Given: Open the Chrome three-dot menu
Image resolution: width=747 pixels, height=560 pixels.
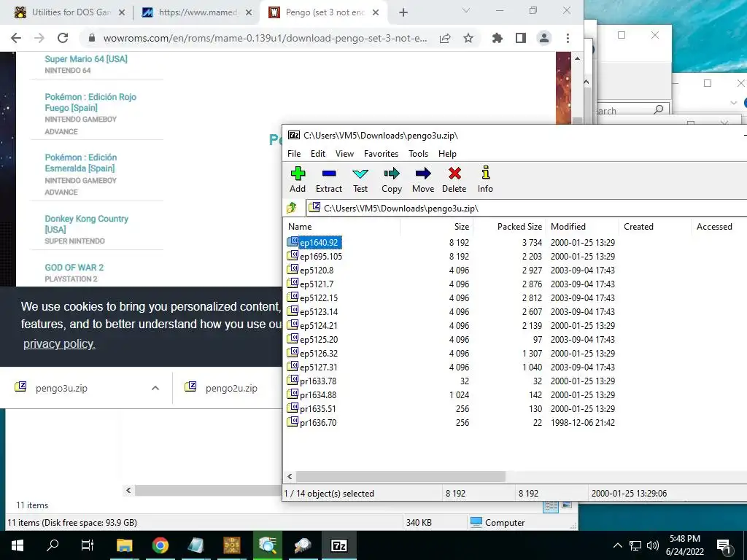Looking at the screenshot, I should pyautogui.click(x=568, y=38).
